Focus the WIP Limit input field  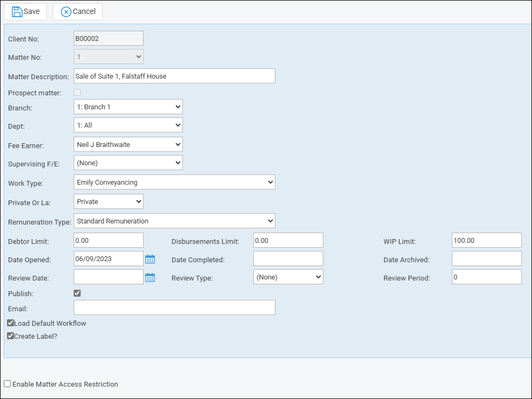487,240
